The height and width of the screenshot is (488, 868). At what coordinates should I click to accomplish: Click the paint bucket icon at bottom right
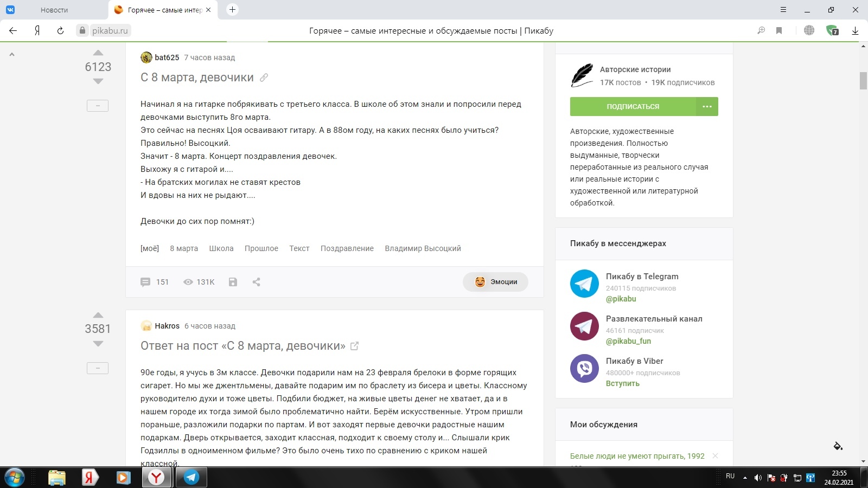[838, 446]
